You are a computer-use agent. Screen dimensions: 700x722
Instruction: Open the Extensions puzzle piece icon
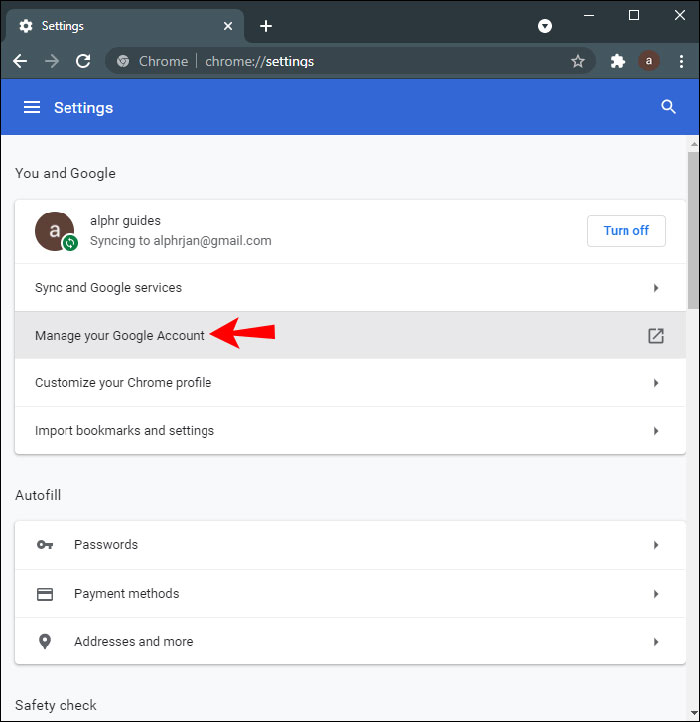tap(618, 61)
